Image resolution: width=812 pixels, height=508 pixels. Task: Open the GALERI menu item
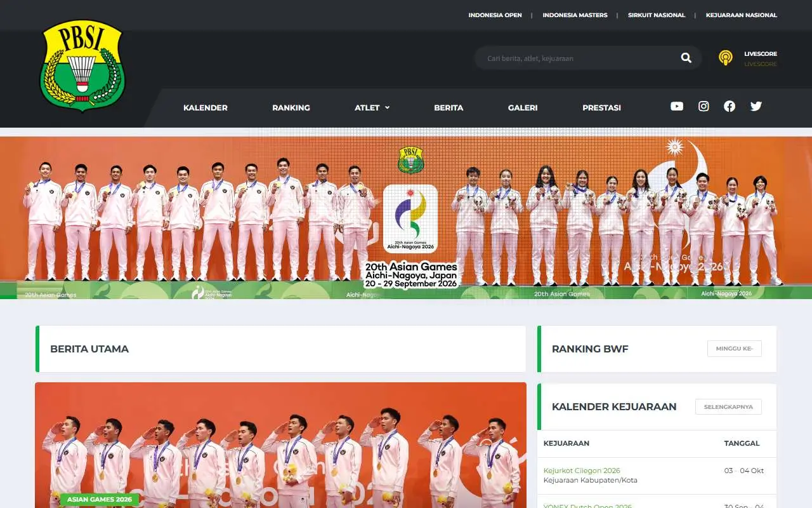pos(523,108)
